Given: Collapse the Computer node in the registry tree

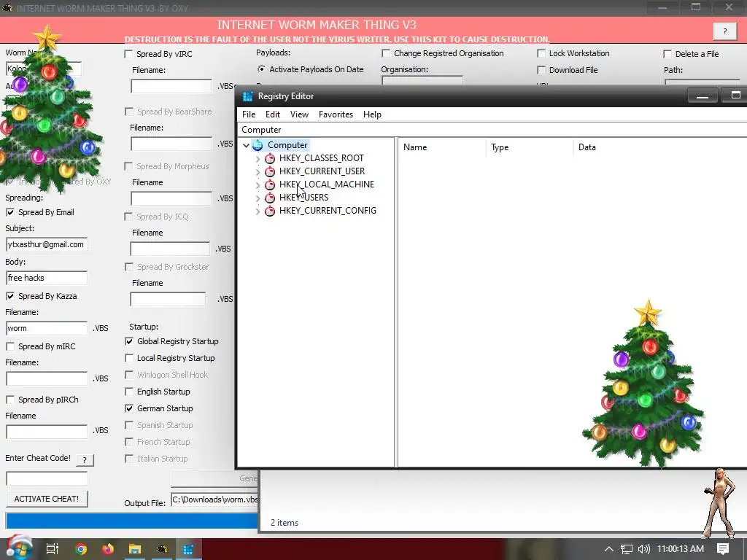Looking at the screenshot, I should pos(247,145).
